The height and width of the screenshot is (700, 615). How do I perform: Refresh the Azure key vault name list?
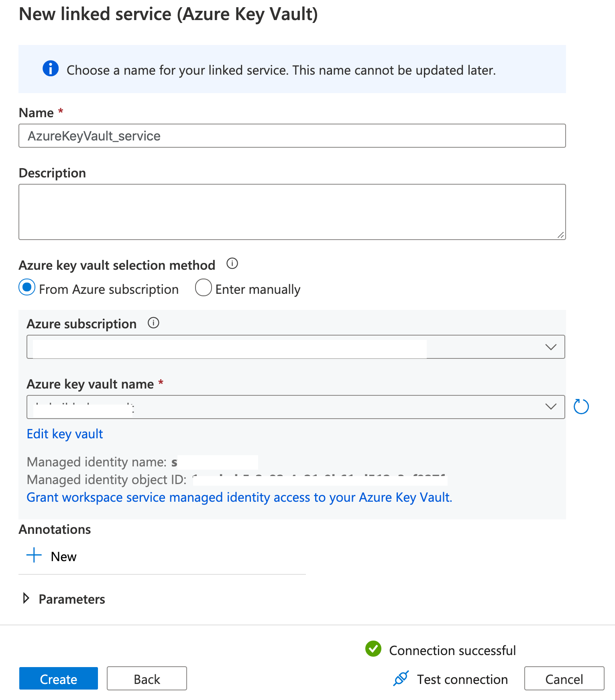pos(581,406)
